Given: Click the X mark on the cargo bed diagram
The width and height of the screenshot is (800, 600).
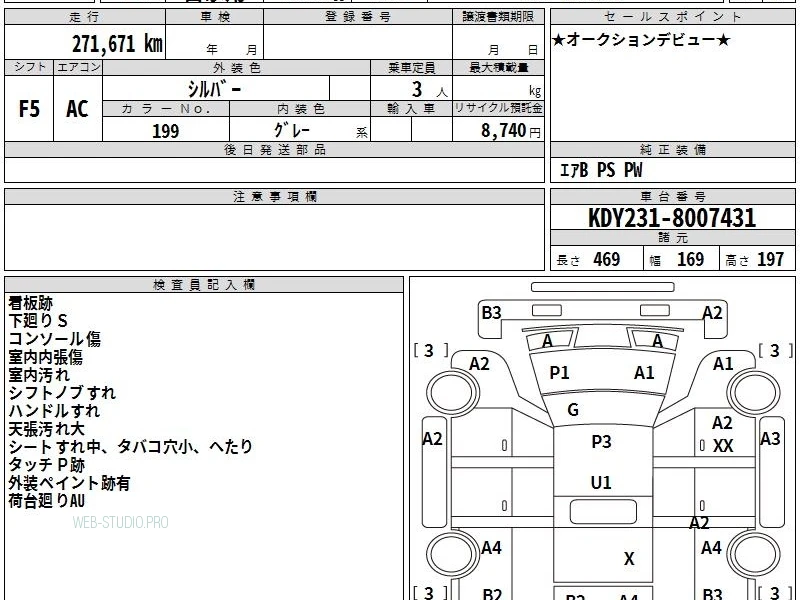Looking at the screenshot, I should [629, 559].
